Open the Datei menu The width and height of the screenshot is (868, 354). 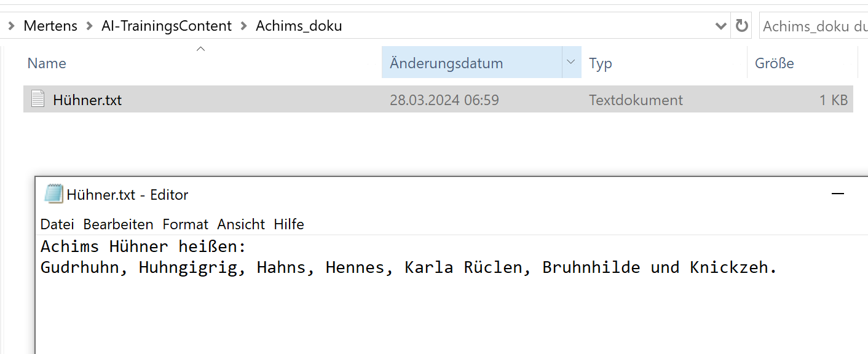(57, 224)
